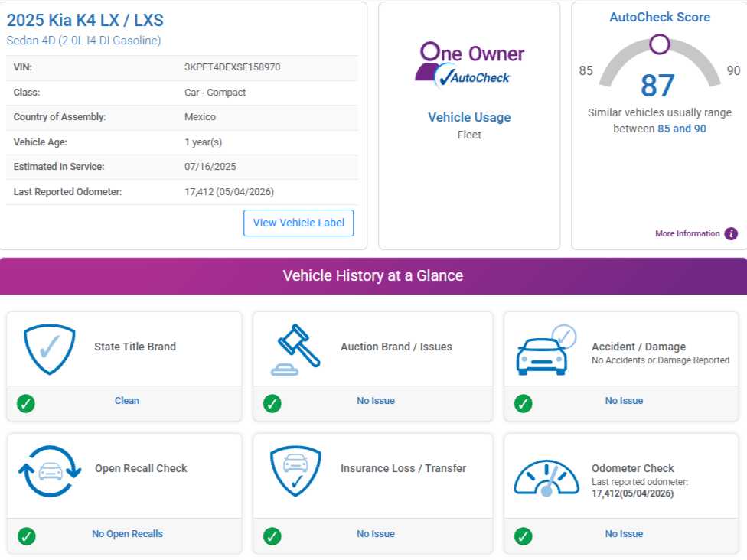
Task: Open No Issue link under Auction Brand
Action: [x=375, y=400]
